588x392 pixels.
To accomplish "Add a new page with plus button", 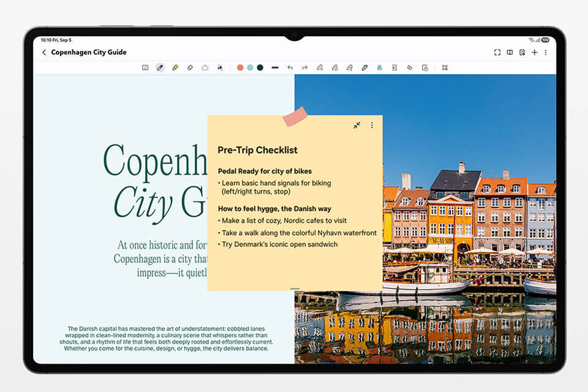I will coord(534,53).
